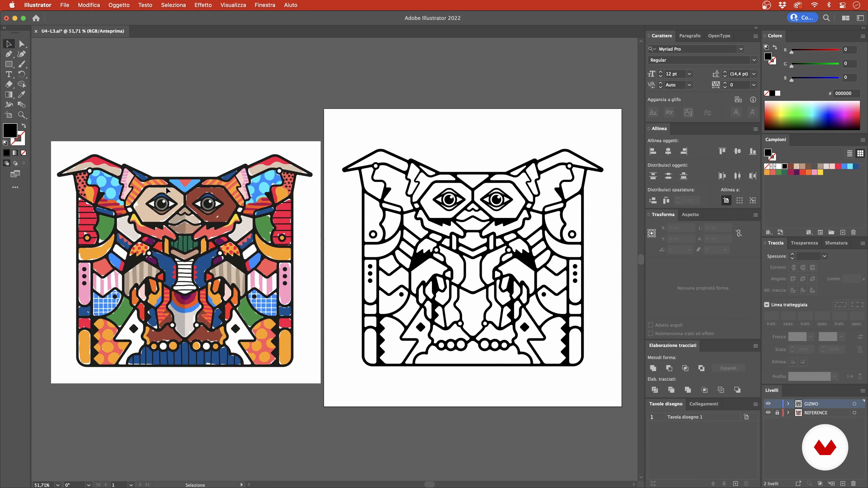Image resolution: width=868 pixels, height=488 pixels.
Task: Unlock the REFERENCE layer
Action: (777, 413)
